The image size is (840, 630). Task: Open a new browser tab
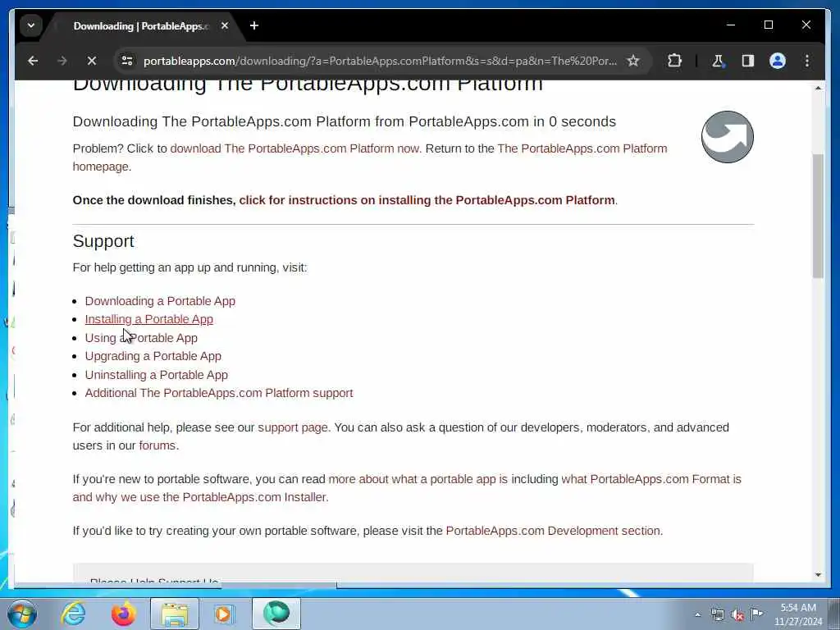point(254,25)
